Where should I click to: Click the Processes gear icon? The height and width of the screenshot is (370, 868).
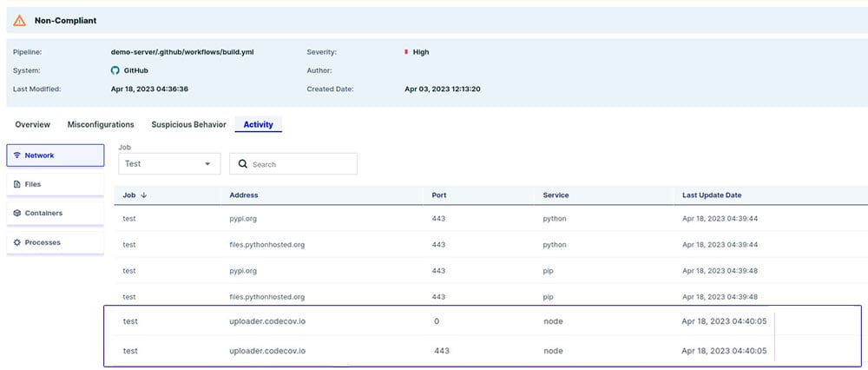[x=17, y=242]
